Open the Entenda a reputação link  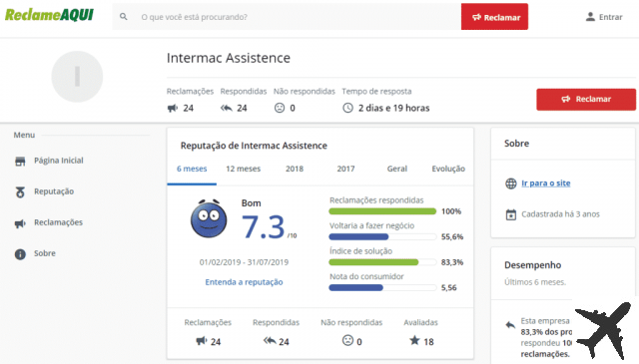tap(244, 282)
